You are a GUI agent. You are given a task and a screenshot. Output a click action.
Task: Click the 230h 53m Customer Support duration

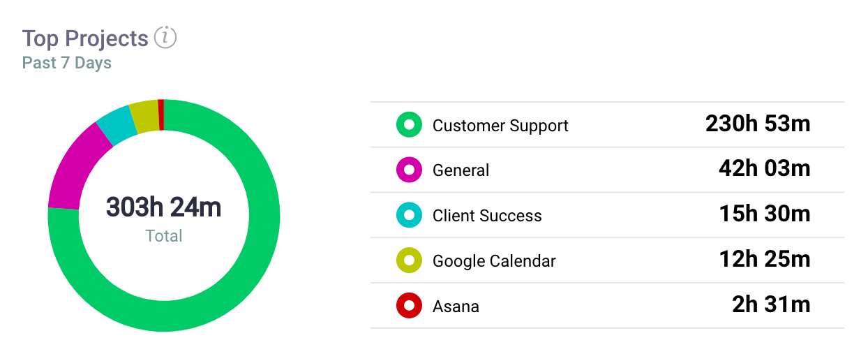758,124
